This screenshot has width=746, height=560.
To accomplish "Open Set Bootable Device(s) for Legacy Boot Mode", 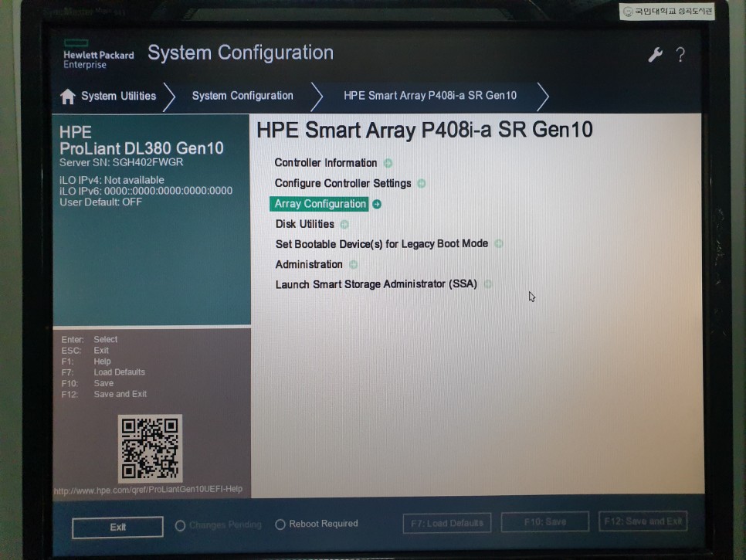I will click(381, 243).
